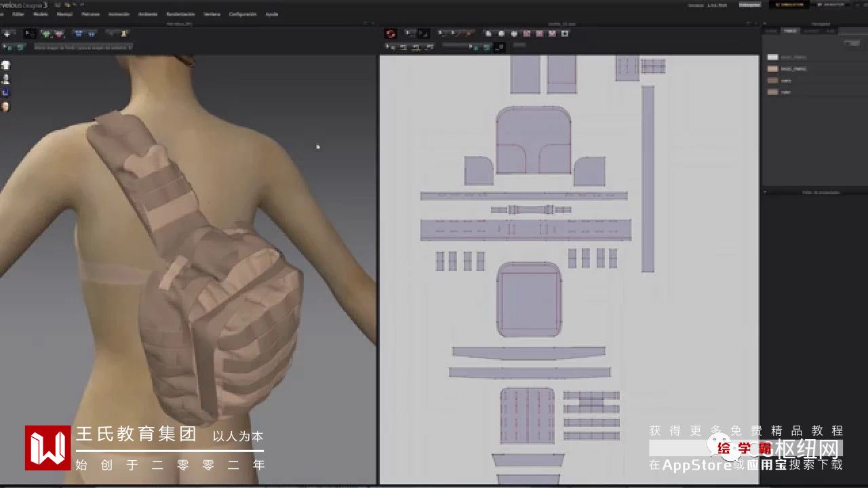This screenshot has width=868, height=488.
Task: Click the green icon in the 3D toolbar
Action: [x=46, y=33]
